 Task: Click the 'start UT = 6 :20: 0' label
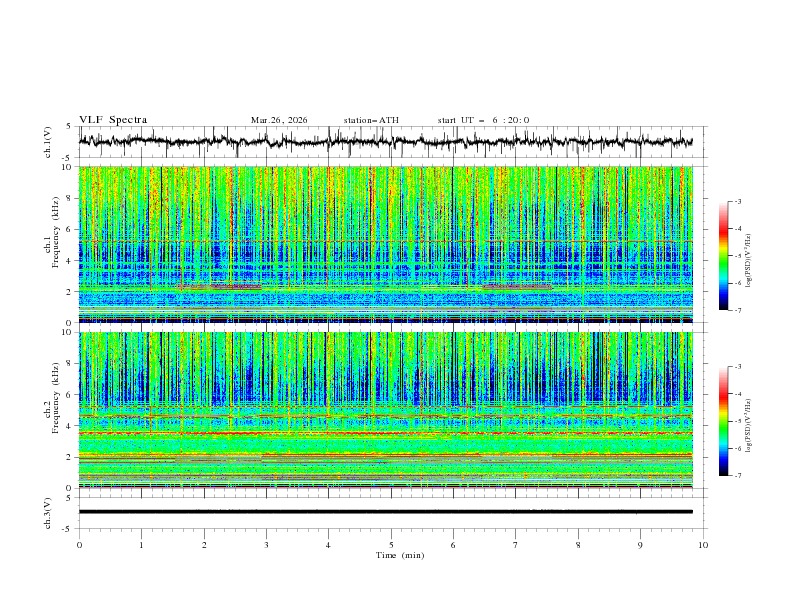pyautogui.click(x=483, y=120)
